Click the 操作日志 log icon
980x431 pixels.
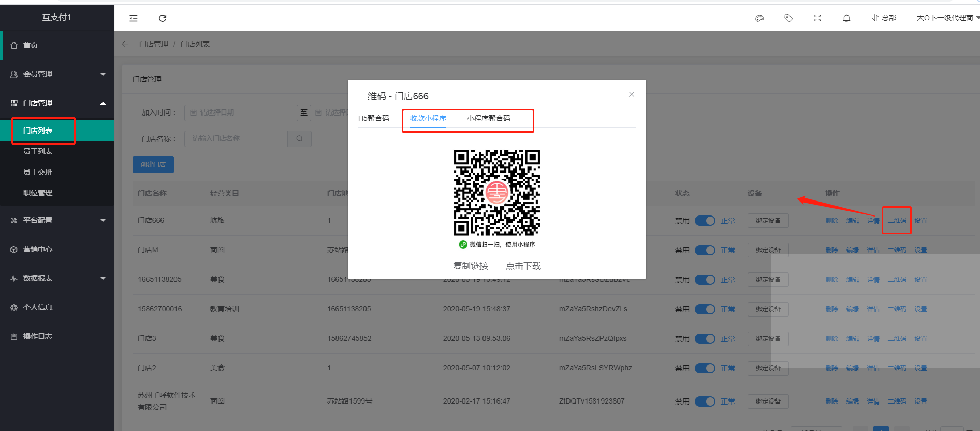click(x=14, y=336)
